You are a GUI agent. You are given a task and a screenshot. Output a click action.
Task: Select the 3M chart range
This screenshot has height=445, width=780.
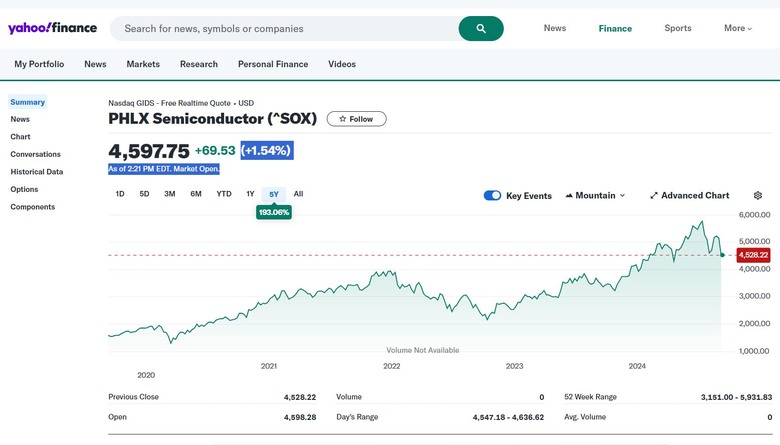(x=170, y=194)
